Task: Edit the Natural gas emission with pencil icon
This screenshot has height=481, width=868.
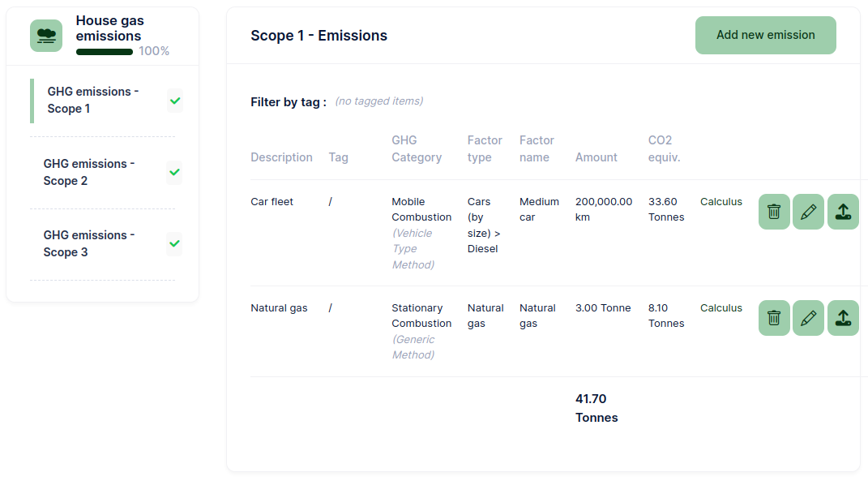Action: tap(808, 318)
